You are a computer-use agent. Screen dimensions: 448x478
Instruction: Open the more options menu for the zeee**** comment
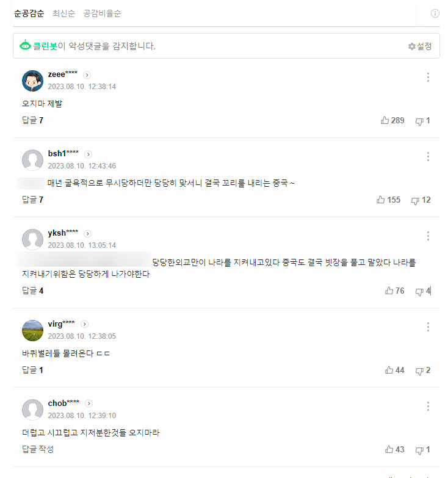[428, 77]
